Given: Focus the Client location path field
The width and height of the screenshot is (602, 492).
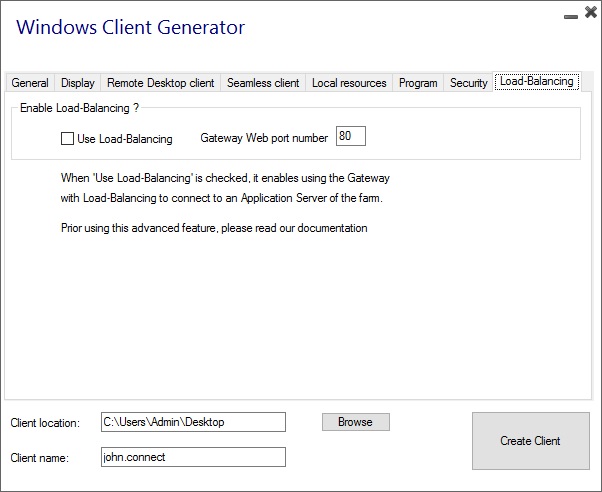Looking at the screenshot, I should (193, 422).
